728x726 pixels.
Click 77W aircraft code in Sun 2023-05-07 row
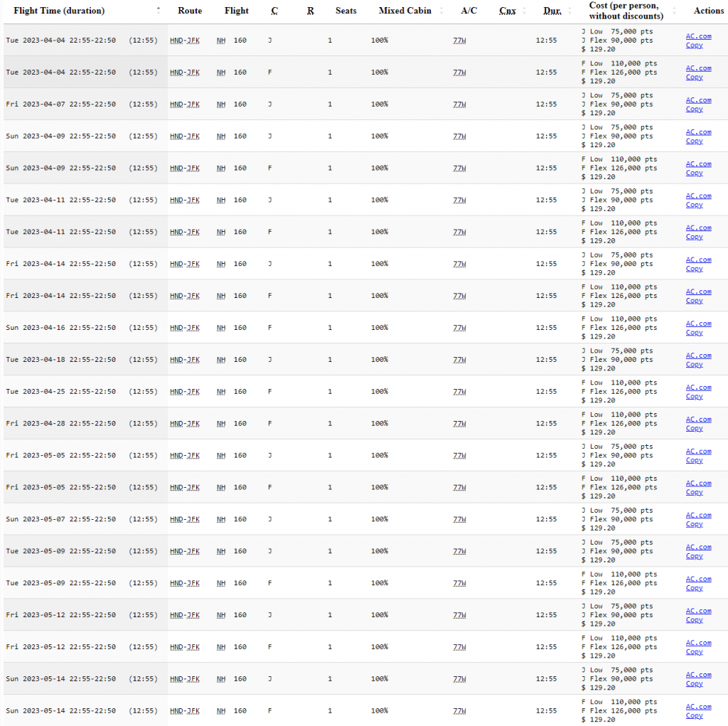[x=459, y=519]
